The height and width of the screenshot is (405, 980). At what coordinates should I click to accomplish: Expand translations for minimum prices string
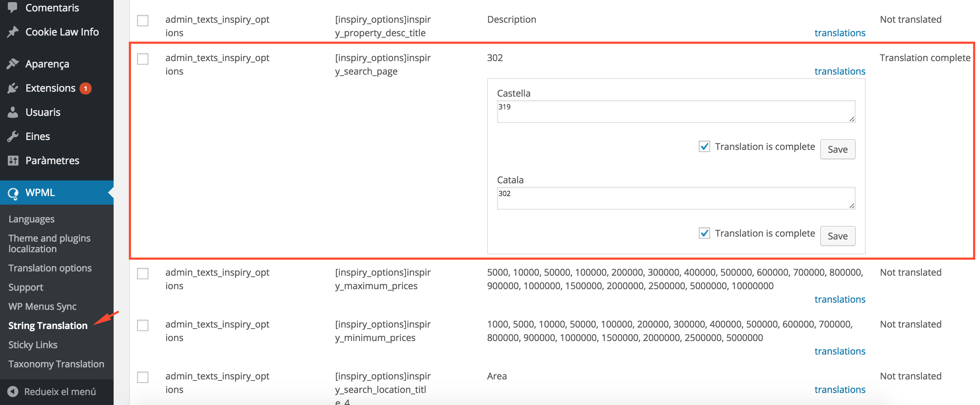(840, 351)
